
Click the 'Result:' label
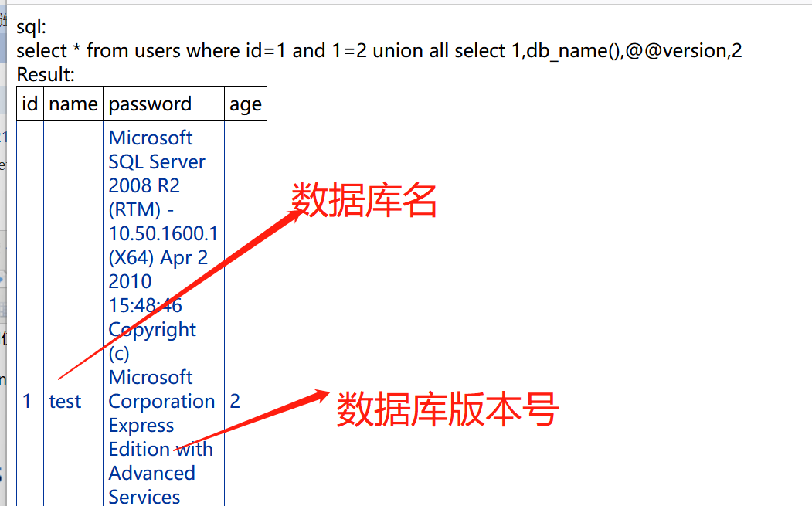click(46, 75)
